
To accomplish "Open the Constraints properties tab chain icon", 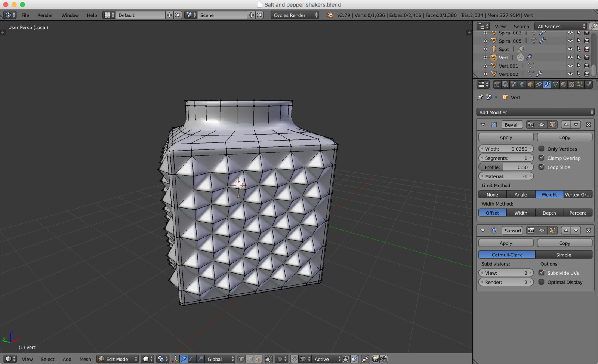I will (538, 84).
